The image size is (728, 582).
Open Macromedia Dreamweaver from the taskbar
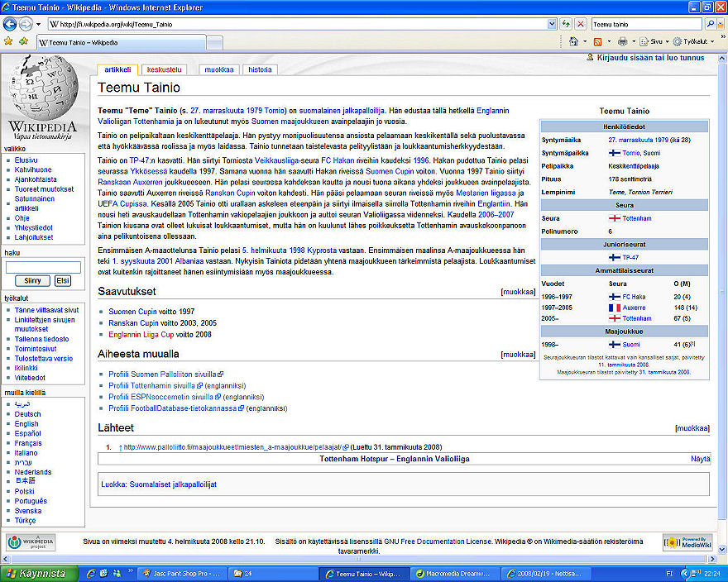(x=453, y=574)
